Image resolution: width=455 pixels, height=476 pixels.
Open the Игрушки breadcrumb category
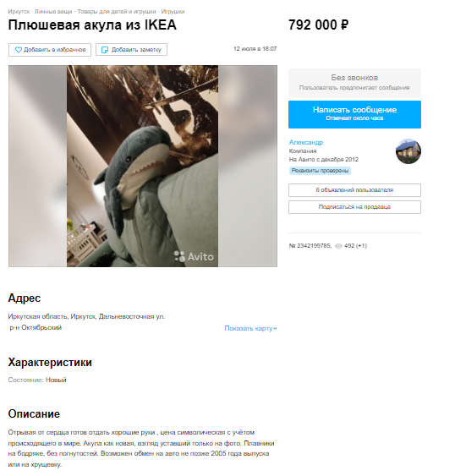coord(173,12)
